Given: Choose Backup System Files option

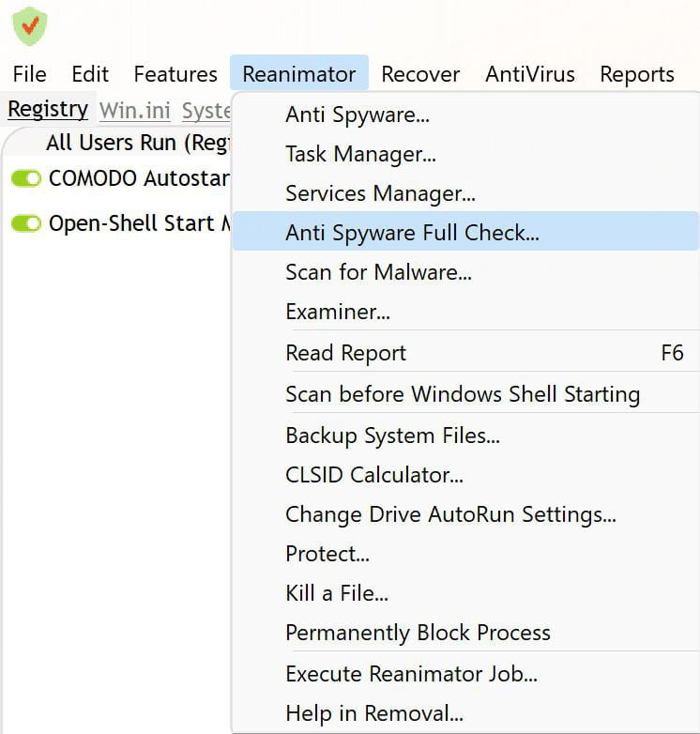Looking at the screenshot, I should pos(392,436).
